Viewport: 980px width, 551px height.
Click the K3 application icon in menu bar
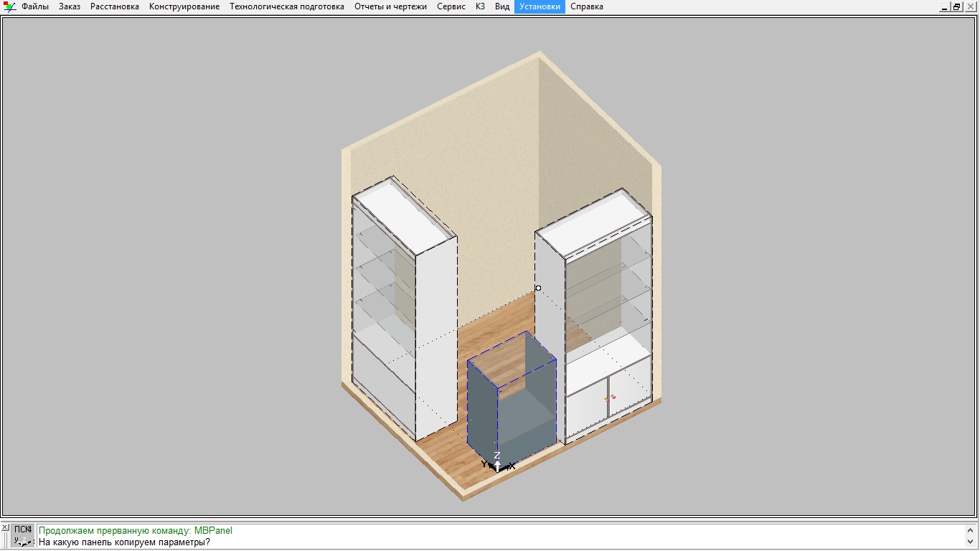coord(9,6)
